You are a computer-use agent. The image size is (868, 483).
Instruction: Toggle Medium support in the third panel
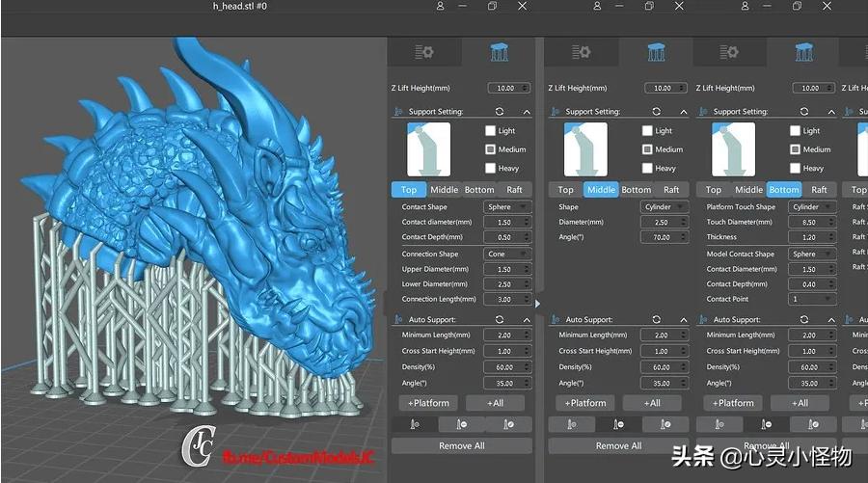796,149
